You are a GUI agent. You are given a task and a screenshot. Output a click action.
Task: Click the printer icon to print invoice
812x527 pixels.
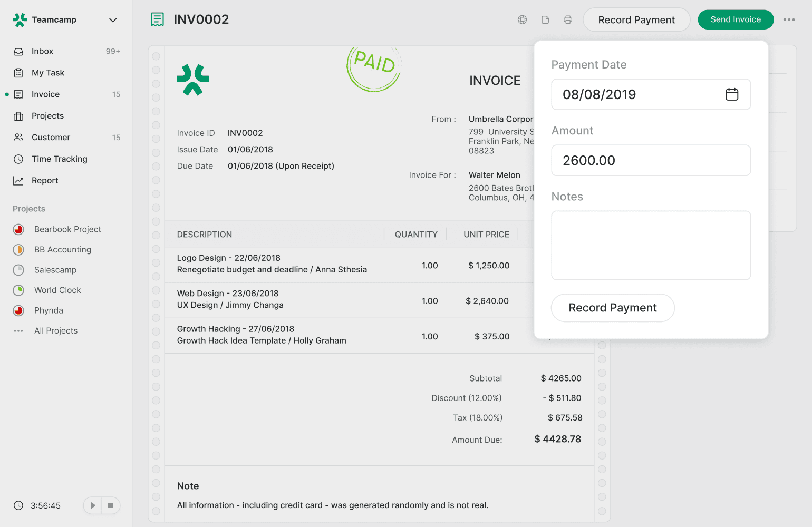[x=568, y=19]
